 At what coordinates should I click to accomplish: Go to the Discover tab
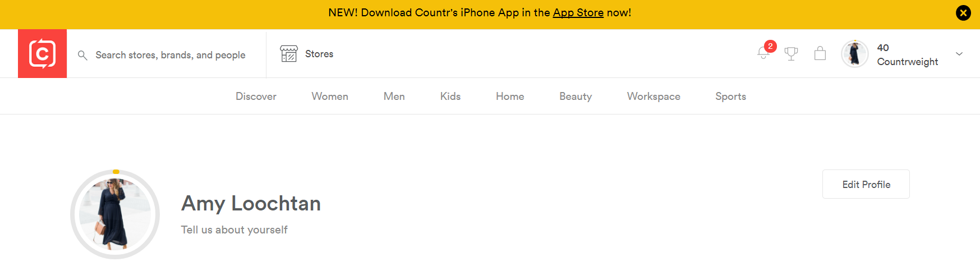point(256,97)
